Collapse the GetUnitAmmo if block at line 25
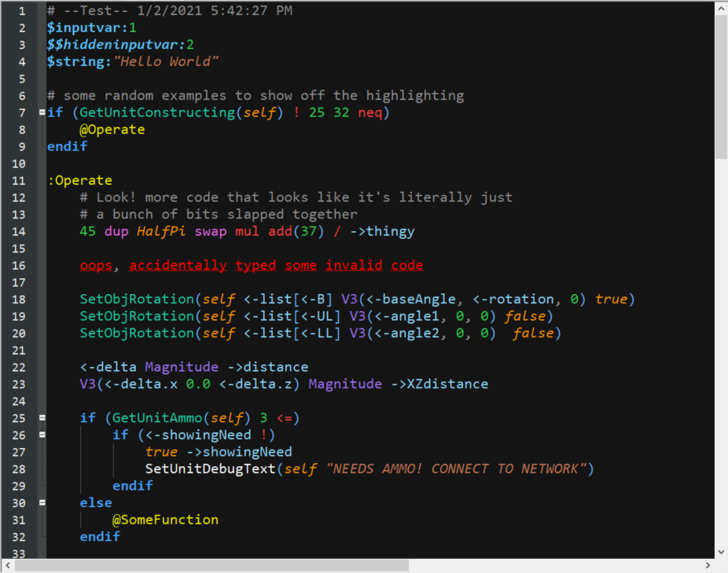The image size is (728, 573). [x=42, y=418]
